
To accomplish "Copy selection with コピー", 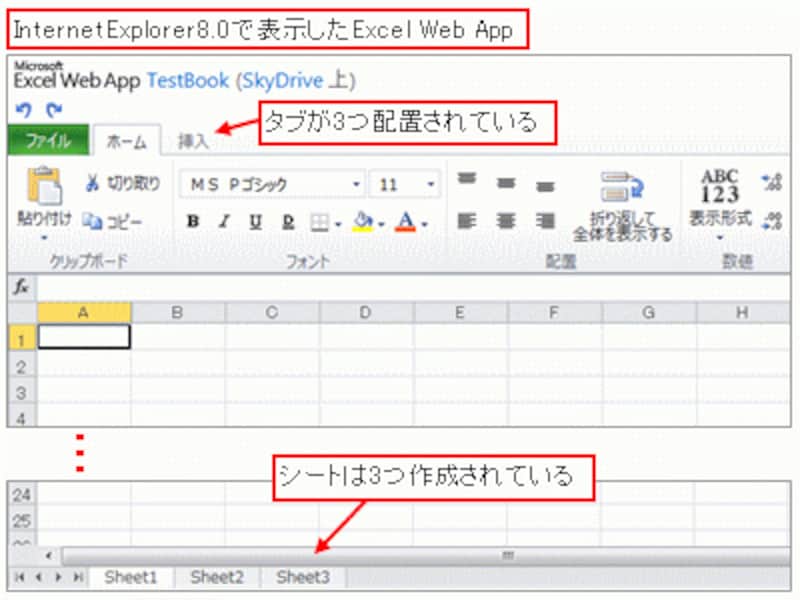I will pyautogui.click(x=112, y=221).
